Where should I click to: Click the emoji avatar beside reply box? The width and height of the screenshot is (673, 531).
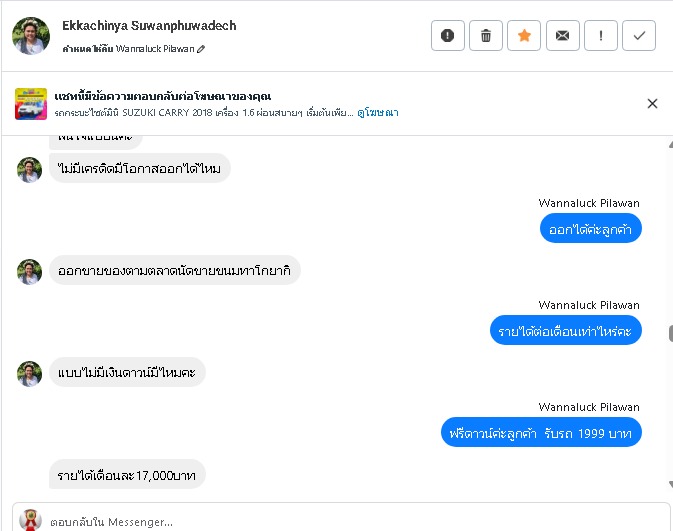point(31,520)
